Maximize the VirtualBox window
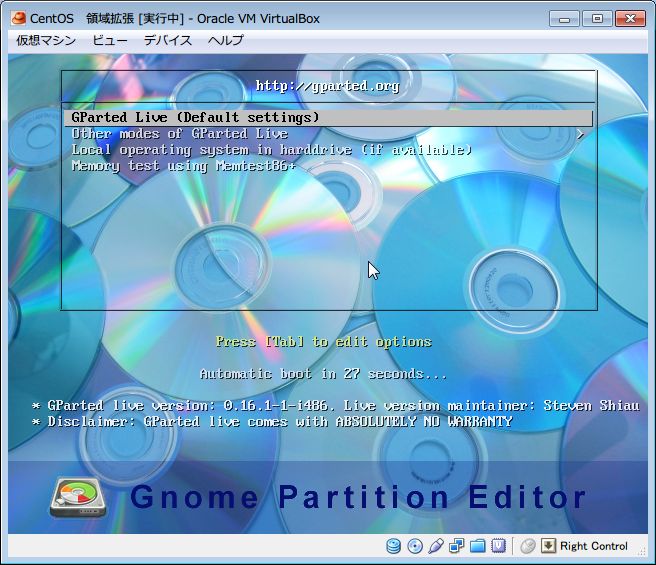The height and width of the screenshot is (565, 656). (x=597, y=19)
